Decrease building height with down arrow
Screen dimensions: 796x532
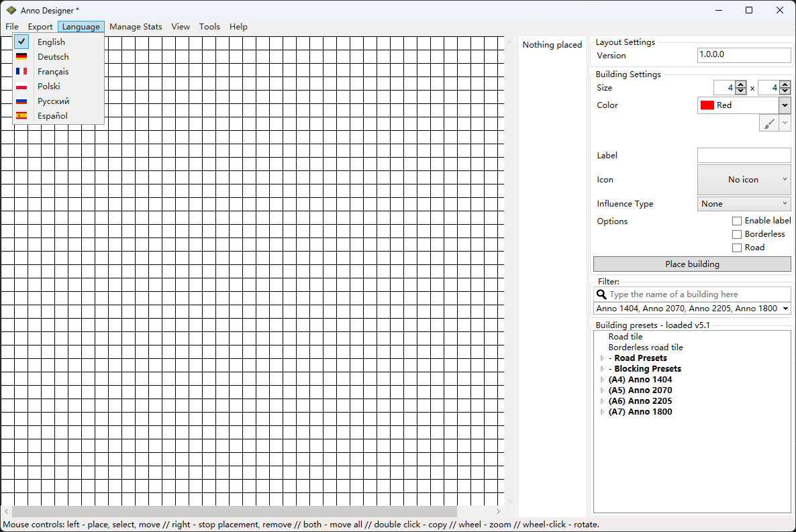pyautogui.click(x=785, y=91)
